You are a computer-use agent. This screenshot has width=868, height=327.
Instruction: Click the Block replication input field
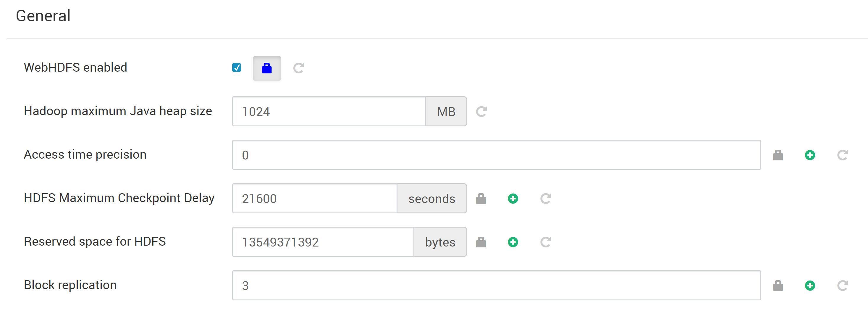click(496, 286)
